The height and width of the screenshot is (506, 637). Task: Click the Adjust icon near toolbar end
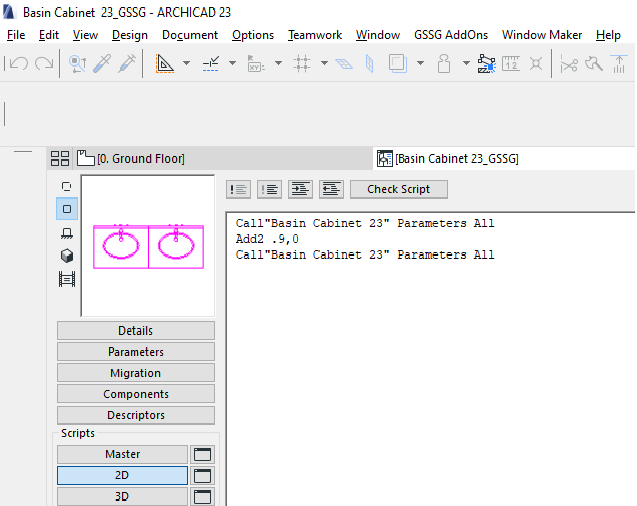tap(619, 64)
